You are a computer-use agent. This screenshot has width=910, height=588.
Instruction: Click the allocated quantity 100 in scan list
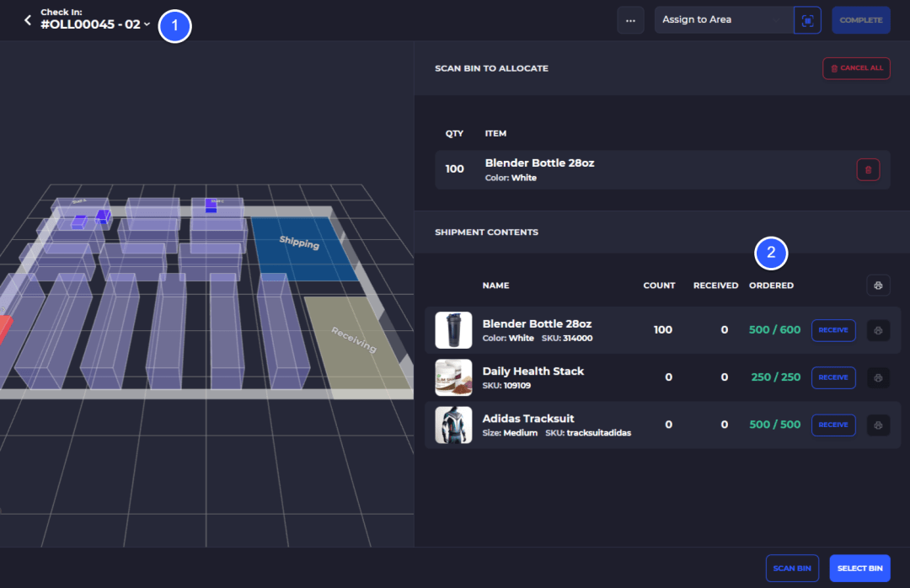[x=454, y=169]
